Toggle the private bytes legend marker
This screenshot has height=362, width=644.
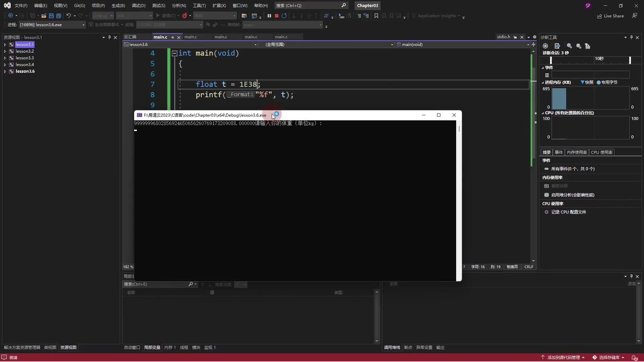pyautogui.click(x=598, y=82)
